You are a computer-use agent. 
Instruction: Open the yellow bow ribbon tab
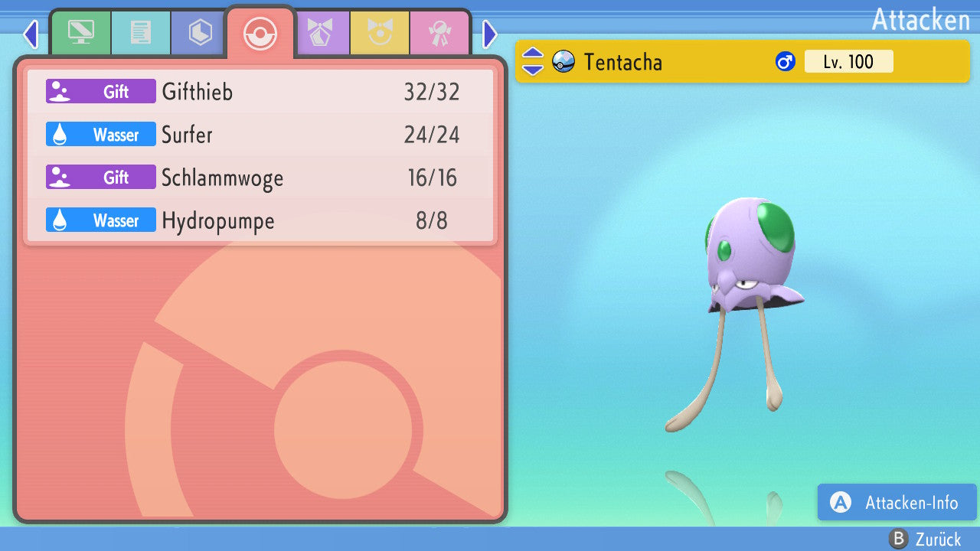click(x=379, y=33)
